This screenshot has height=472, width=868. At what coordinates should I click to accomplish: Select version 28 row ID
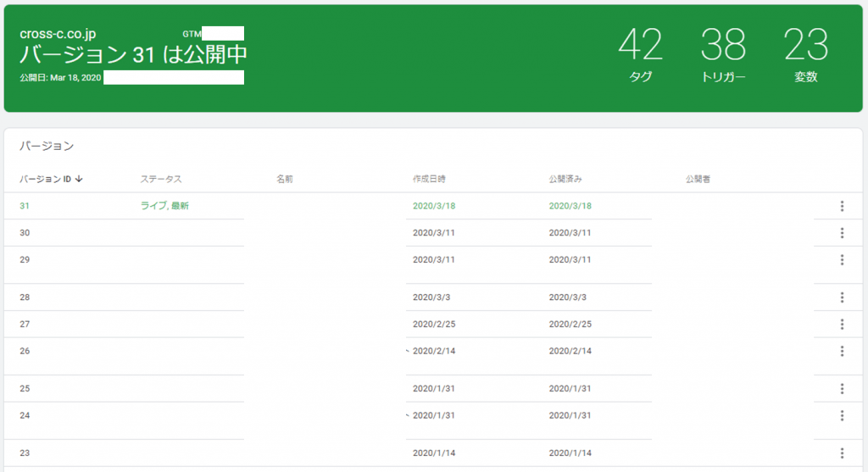point(25,297)
